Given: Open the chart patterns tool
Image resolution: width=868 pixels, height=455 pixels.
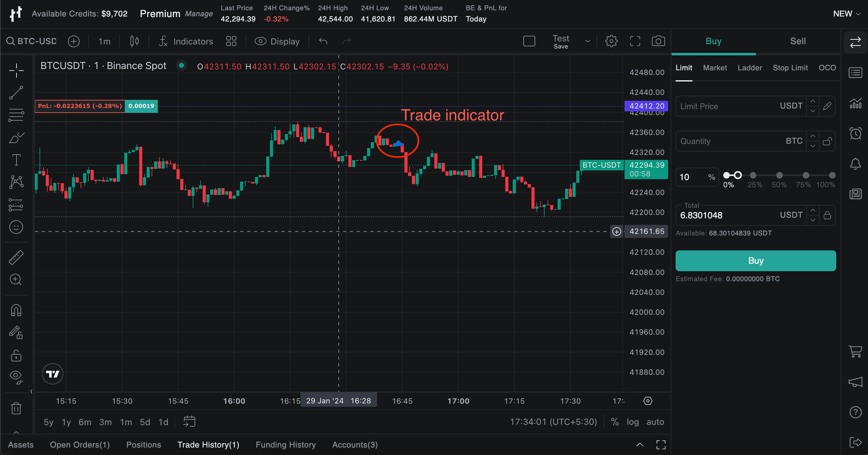Looking at the screenshot, I should 16,182.
